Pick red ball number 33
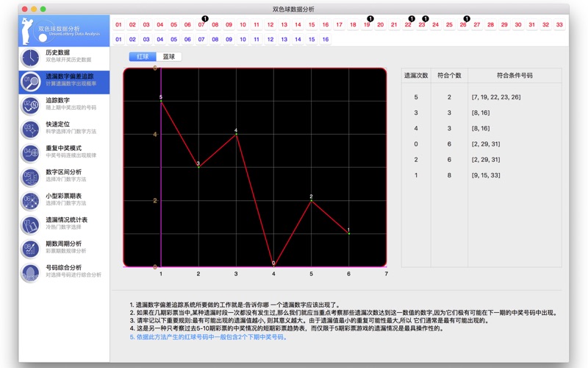This screenshot has height=368, width=588. pos(559,25)
